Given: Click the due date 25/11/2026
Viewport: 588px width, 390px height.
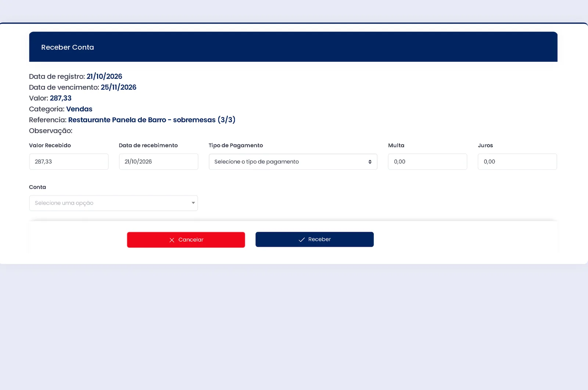Looking at the screenshot, I should point(118,87).
